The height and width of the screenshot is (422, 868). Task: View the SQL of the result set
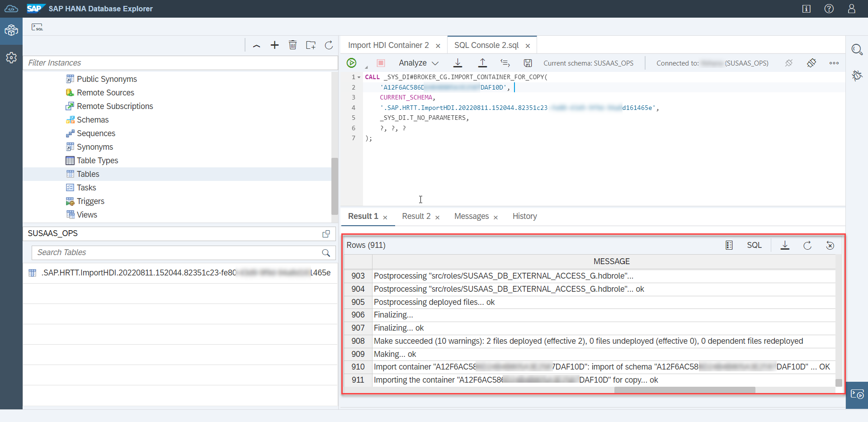coord(754,245)
